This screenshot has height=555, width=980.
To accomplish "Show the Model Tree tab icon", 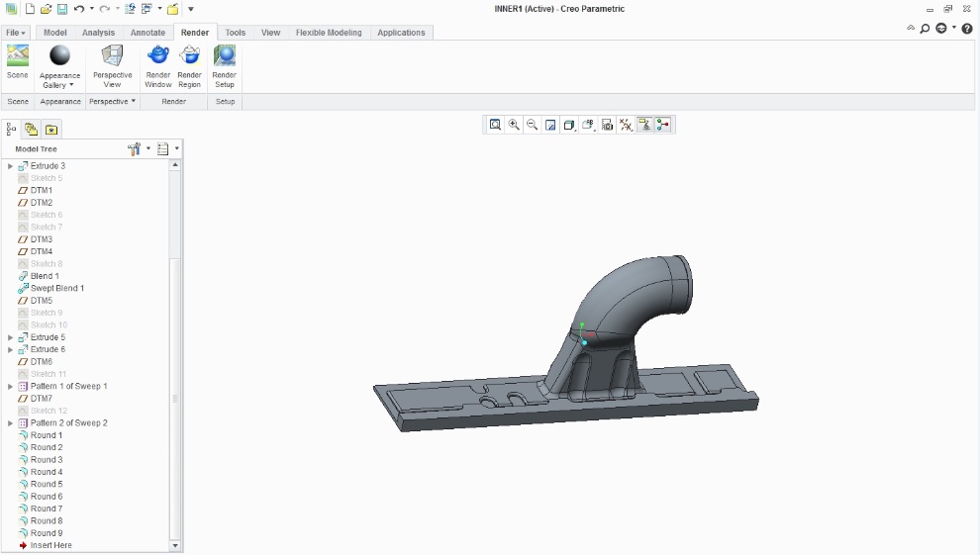I will tap(11, 130).
